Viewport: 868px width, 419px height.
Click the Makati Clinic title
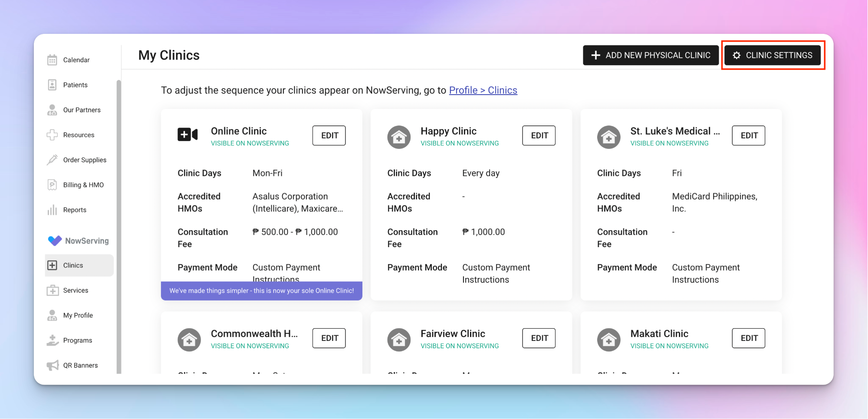(659, 334)
